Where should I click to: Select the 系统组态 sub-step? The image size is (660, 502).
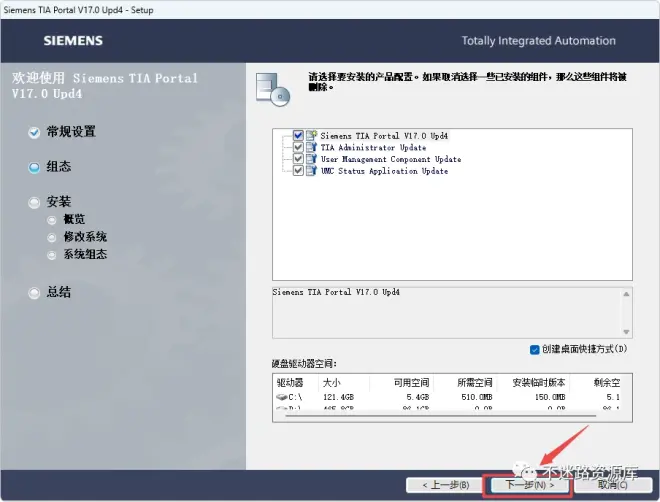[85, 254]
